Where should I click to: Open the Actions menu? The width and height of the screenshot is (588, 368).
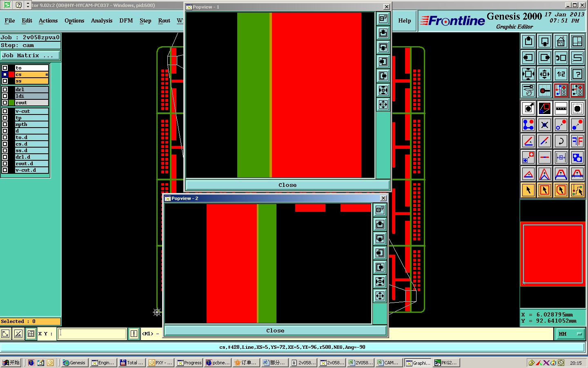48,20
